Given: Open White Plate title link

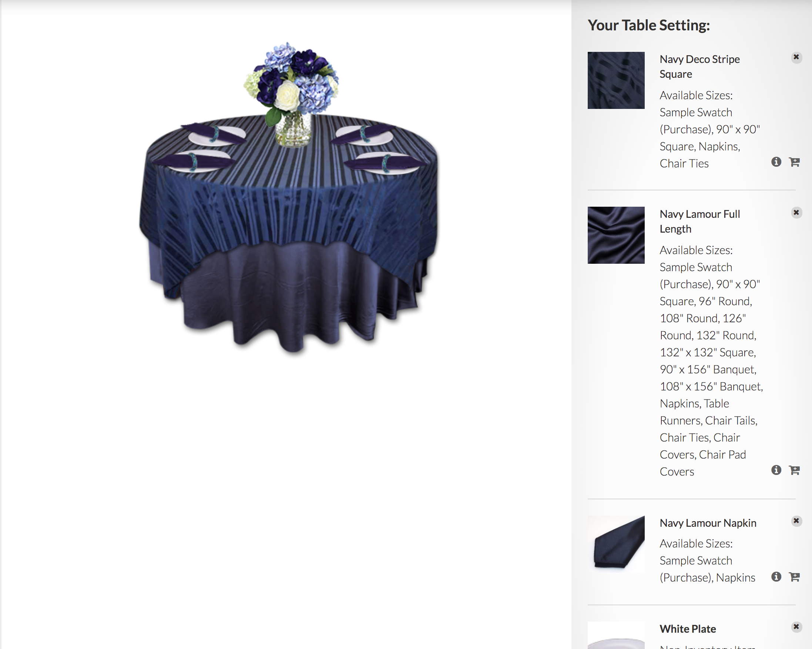Looking at the screenshot, I should coord(688,629).
